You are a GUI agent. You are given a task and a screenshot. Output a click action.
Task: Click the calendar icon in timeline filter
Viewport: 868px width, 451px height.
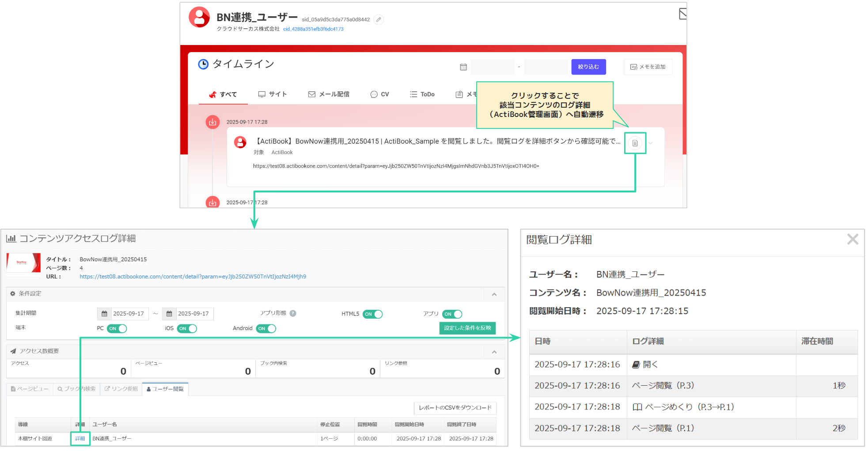coord(463,67)
